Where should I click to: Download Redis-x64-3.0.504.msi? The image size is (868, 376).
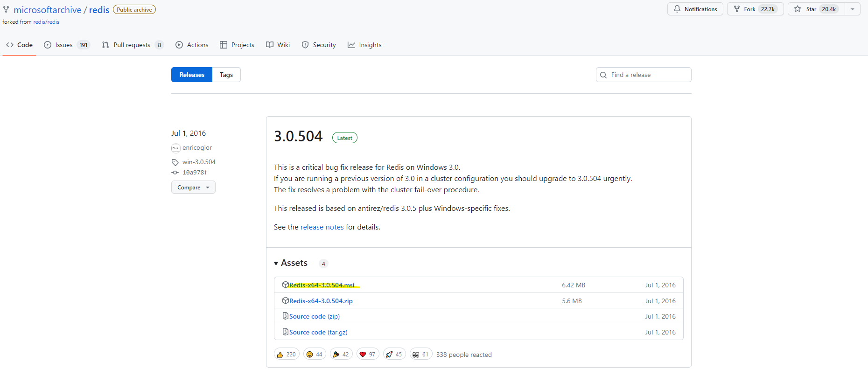coord(322,285)
